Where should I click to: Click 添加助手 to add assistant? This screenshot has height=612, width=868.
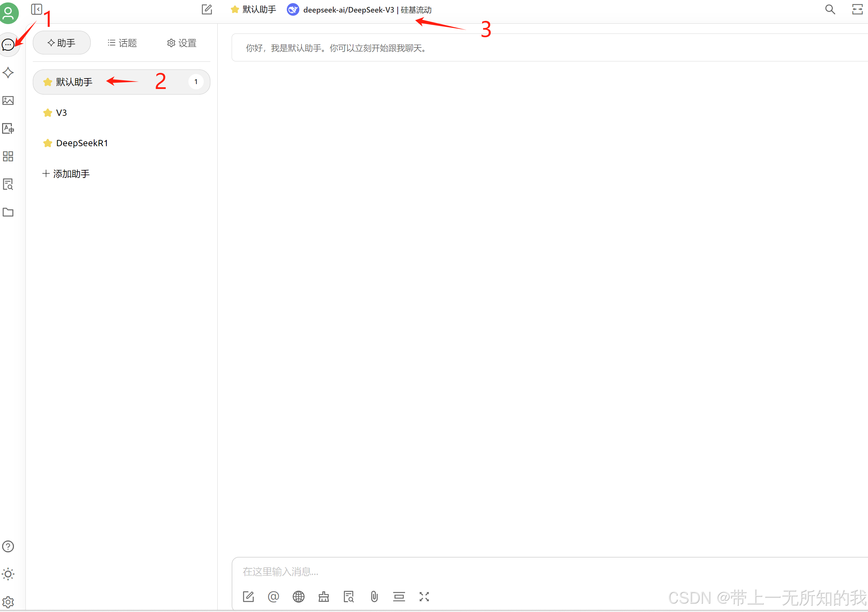point(66,174)
